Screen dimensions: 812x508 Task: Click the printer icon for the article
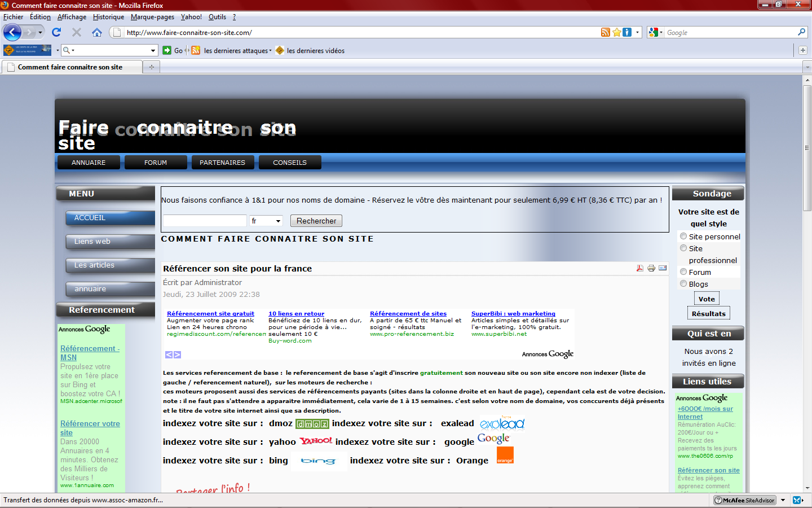coord(651,268)
